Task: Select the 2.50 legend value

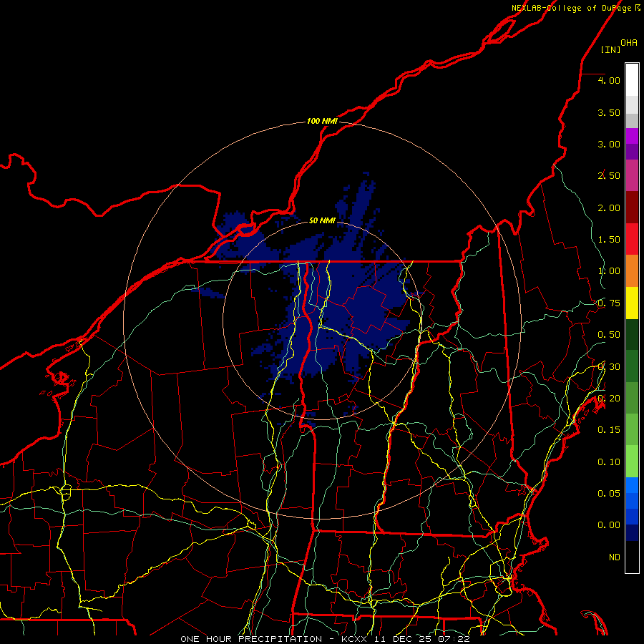Action: 609,176
